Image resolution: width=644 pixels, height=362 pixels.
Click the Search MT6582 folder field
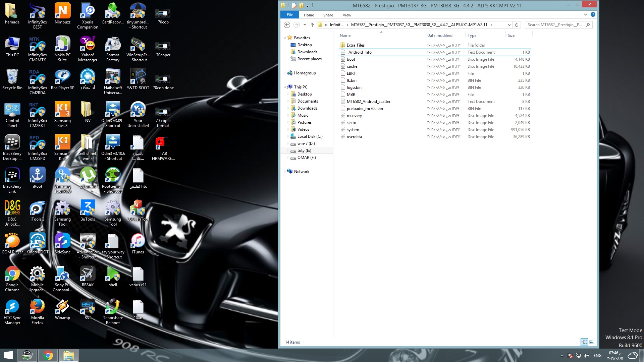[558, 25]
